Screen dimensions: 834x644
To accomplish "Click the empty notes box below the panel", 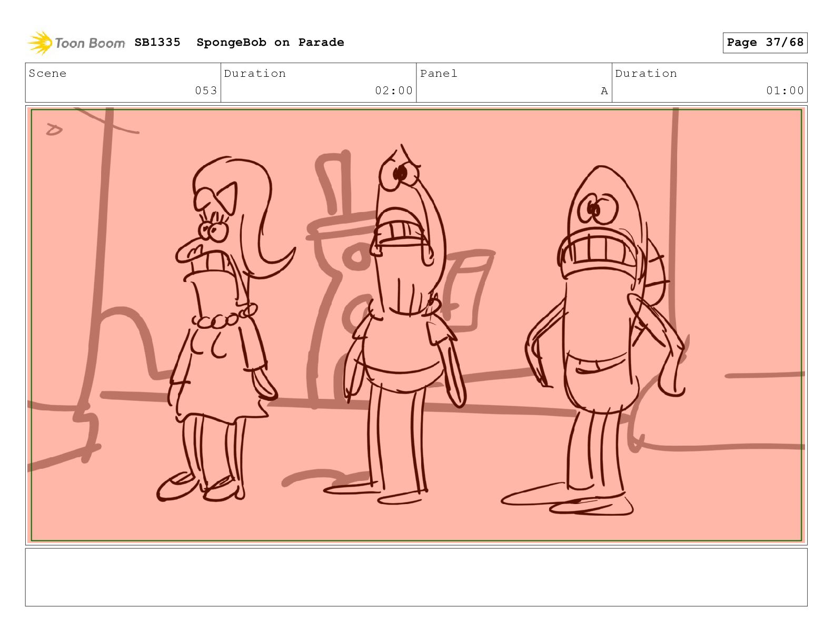I will point(416,577).
